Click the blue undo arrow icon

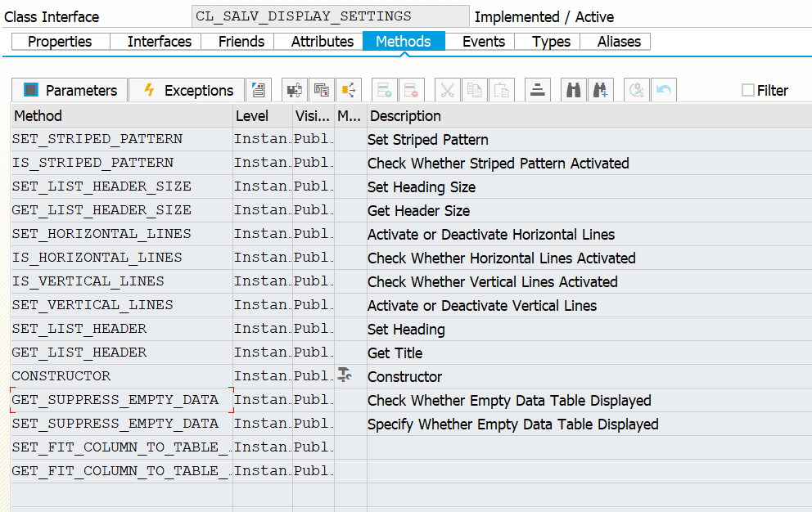click(664, 90)
